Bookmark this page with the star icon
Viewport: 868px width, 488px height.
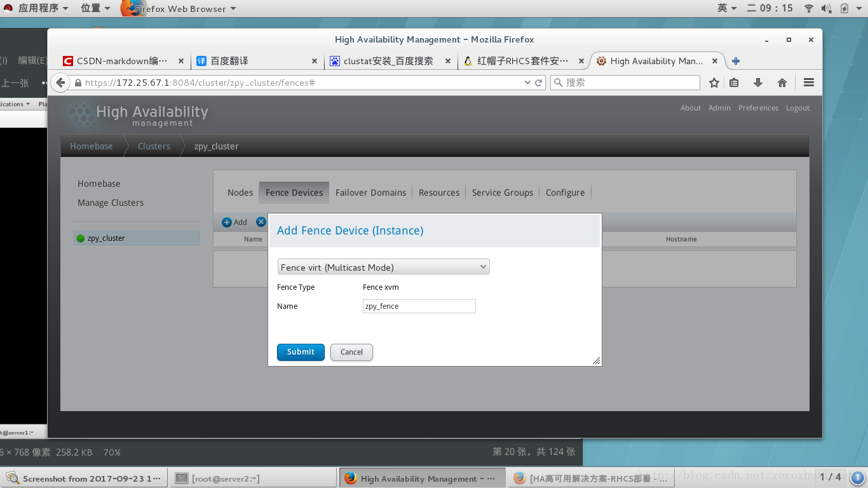pyautogui.click(x=714, y=83)
